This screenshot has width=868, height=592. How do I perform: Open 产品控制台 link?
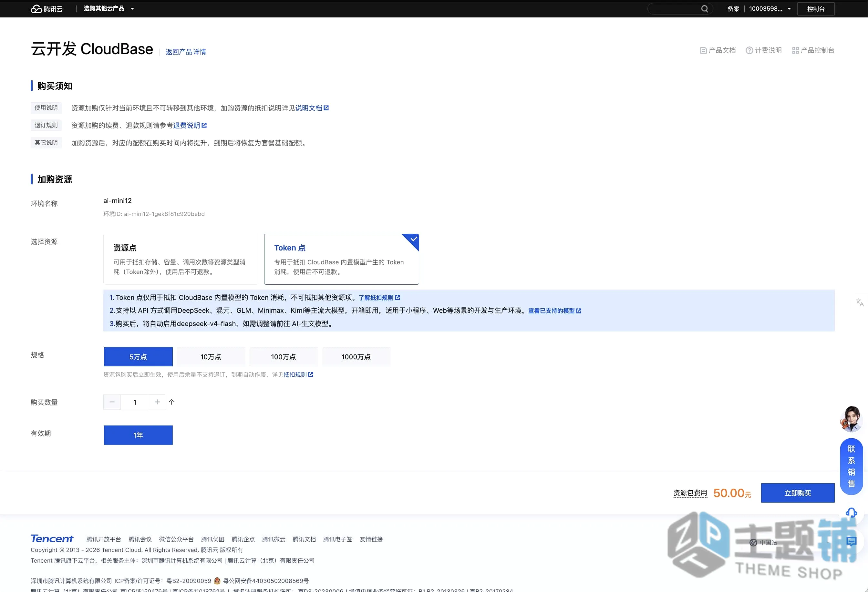(813, 50)
